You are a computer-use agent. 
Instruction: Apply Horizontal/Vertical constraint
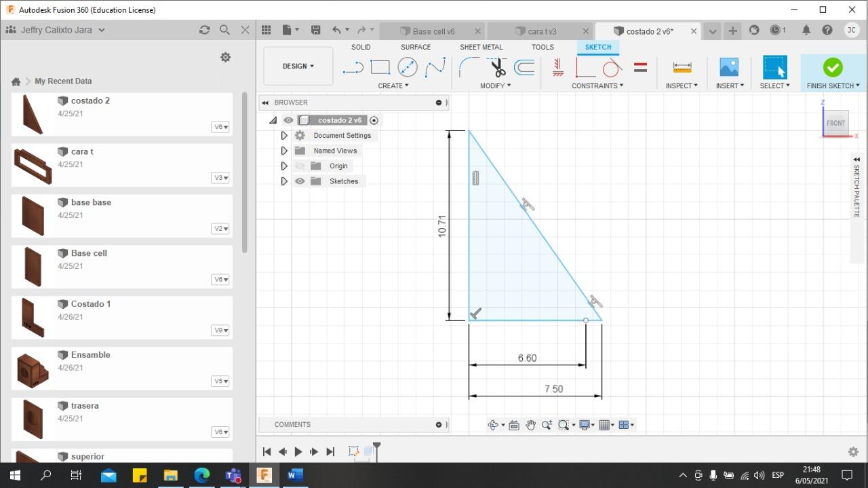coord(558,67)
